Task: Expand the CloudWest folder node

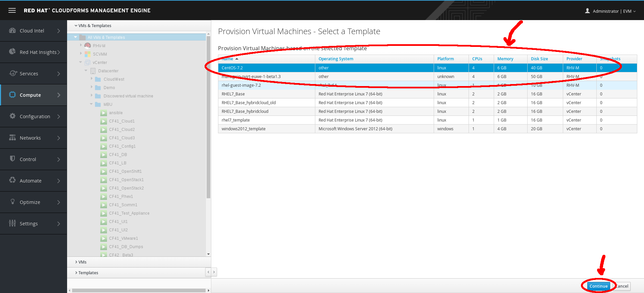Action: click(x=92, y=78)
